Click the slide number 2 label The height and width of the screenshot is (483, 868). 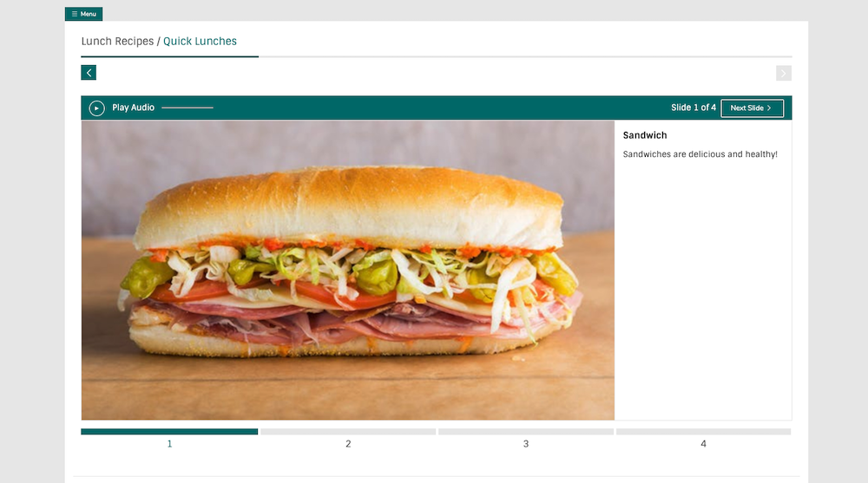(348, 444)
